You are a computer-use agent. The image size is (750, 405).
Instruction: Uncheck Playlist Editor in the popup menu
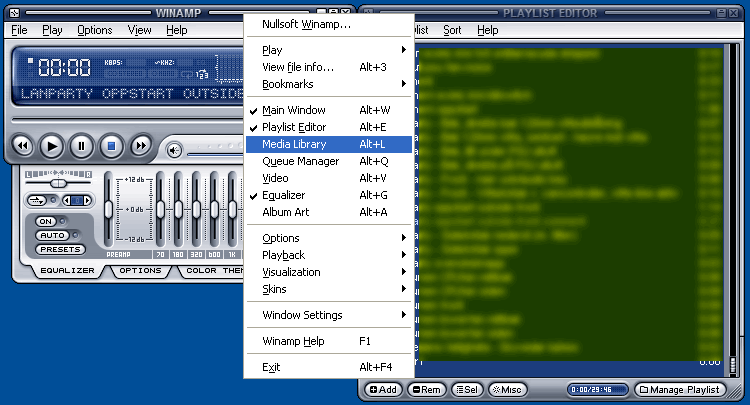click(329, 127)
